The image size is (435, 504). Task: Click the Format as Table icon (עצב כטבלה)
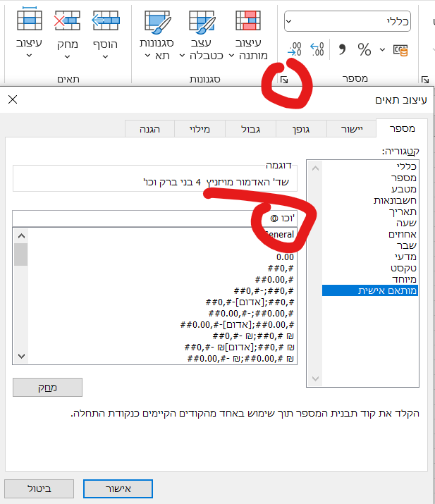coord(202,22)
